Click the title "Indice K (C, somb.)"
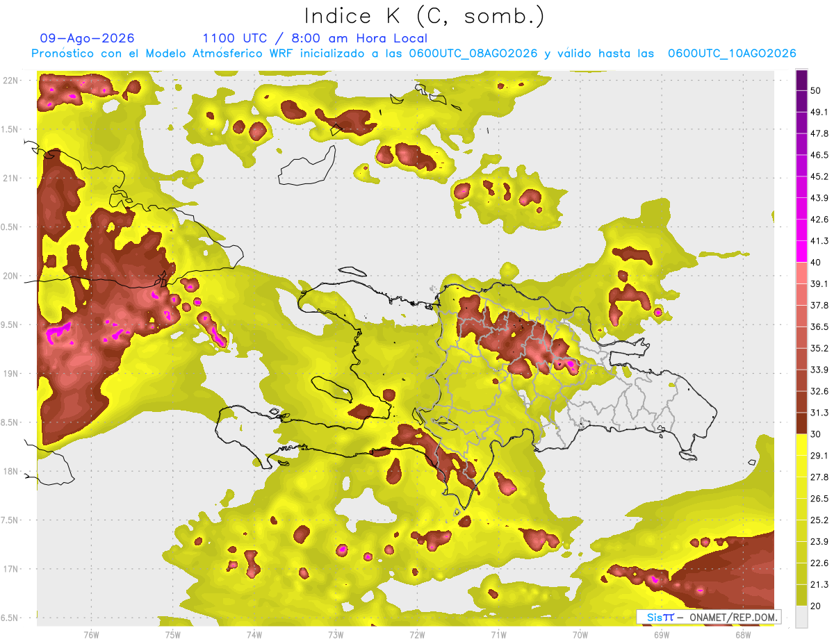This screenshot has width=834, height=644. pyautogui.click(x=424, y=16)
